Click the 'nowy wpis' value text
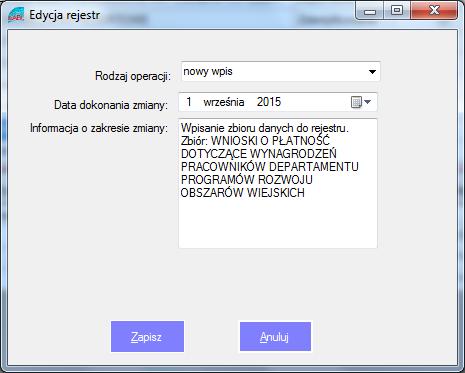The height and width of the screenshot is (373, 465). pyautogui.click(x=208, y=71)
